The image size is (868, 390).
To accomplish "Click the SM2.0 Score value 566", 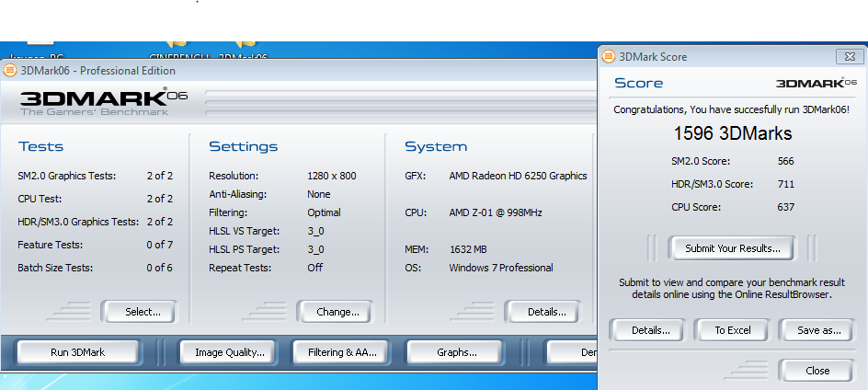I will click(785, 161).
